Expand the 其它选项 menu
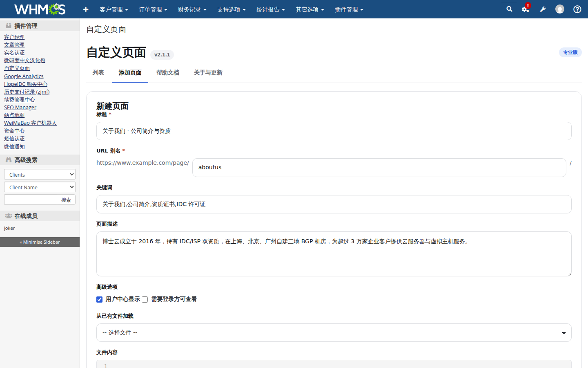 (x=310, y=9)
